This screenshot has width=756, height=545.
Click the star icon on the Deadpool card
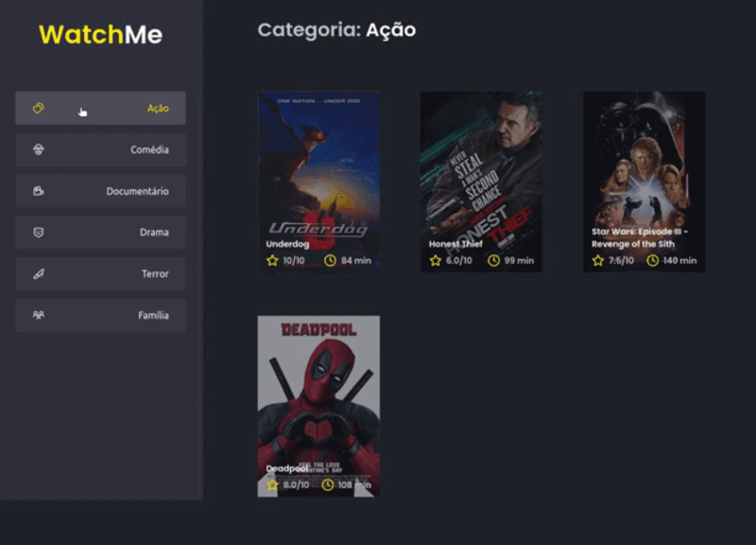click(272, 485)
